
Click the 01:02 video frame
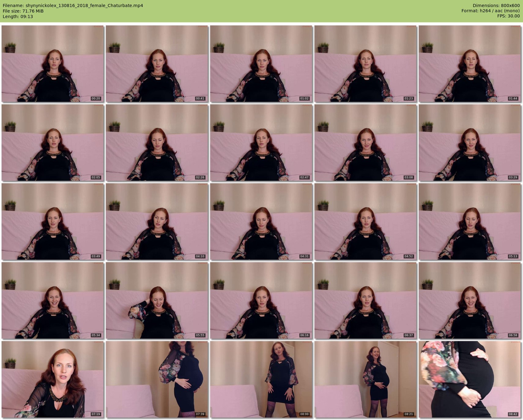click(261, 64)
